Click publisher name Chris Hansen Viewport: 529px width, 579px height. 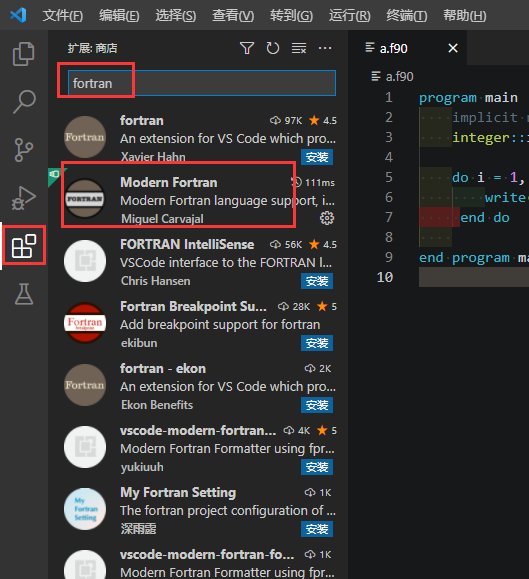(x=155, y=281)
